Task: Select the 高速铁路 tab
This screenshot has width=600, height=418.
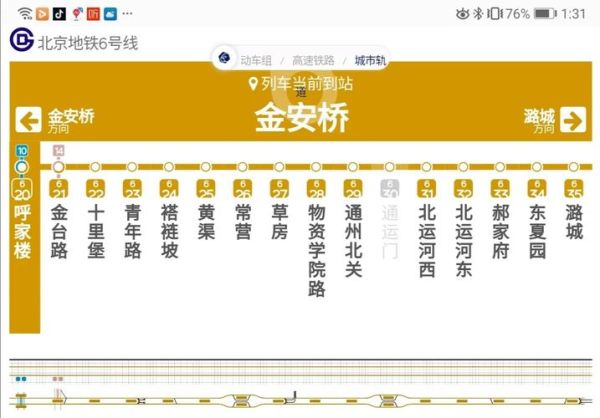Action: click(313, 60)
